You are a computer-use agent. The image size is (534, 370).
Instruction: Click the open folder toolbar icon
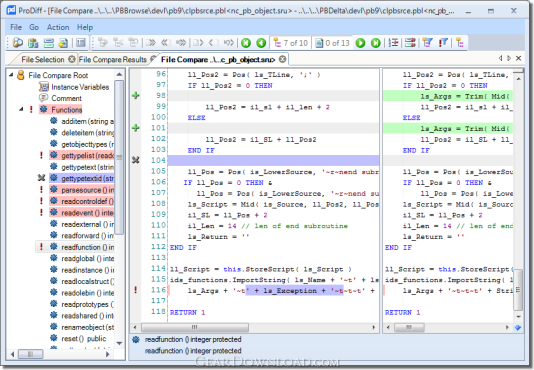[17, 43]
